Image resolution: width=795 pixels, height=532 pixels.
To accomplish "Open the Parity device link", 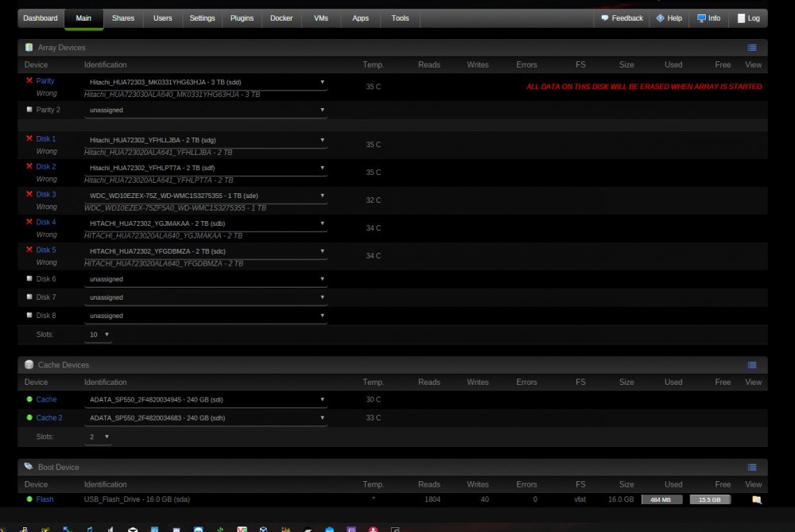I will pos(45,80).
